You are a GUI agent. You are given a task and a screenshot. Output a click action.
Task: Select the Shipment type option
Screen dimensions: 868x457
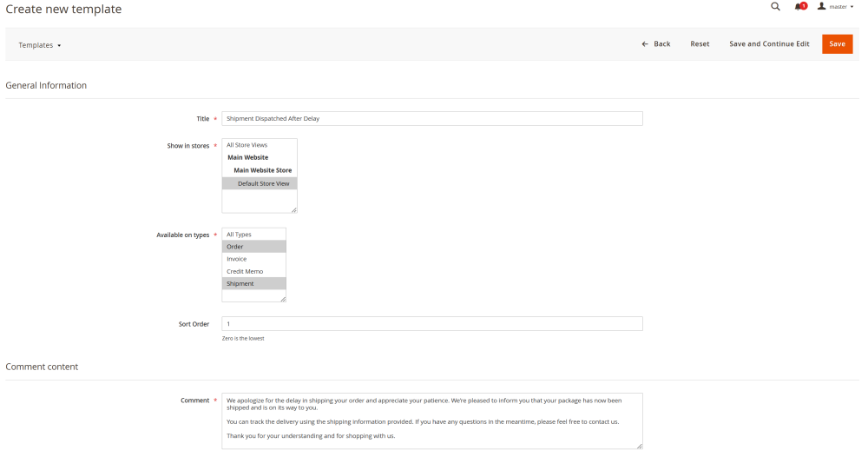tap(254, 283)
